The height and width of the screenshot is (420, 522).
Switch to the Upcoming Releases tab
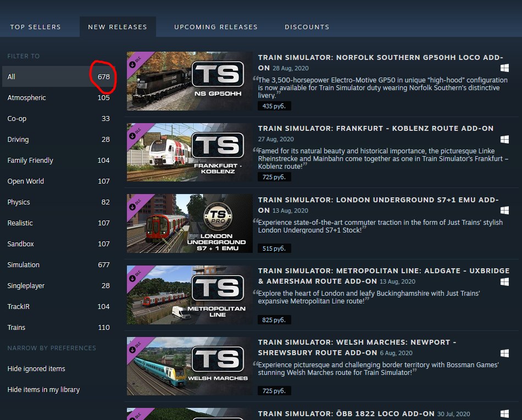point(216,27)
